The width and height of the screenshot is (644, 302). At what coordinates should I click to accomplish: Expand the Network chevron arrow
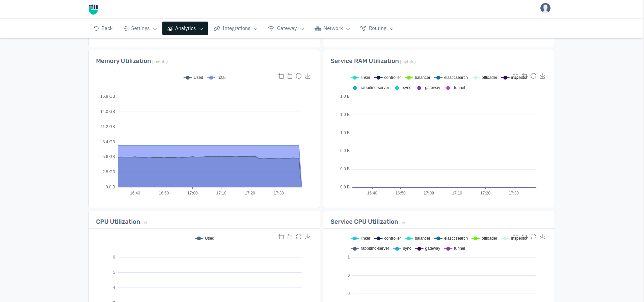click(348, 29)
